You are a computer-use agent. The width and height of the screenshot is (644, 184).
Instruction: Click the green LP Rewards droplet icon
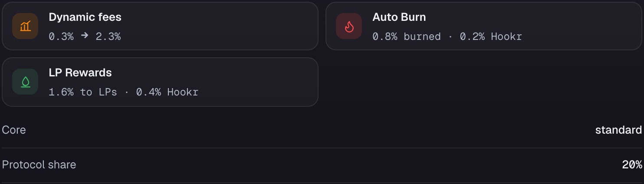pos(25,82)
